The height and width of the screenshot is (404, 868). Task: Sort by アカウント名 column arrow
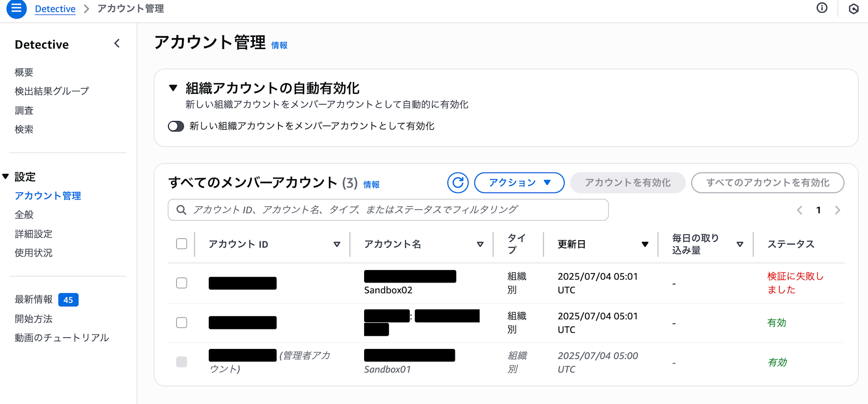[480, 244]
